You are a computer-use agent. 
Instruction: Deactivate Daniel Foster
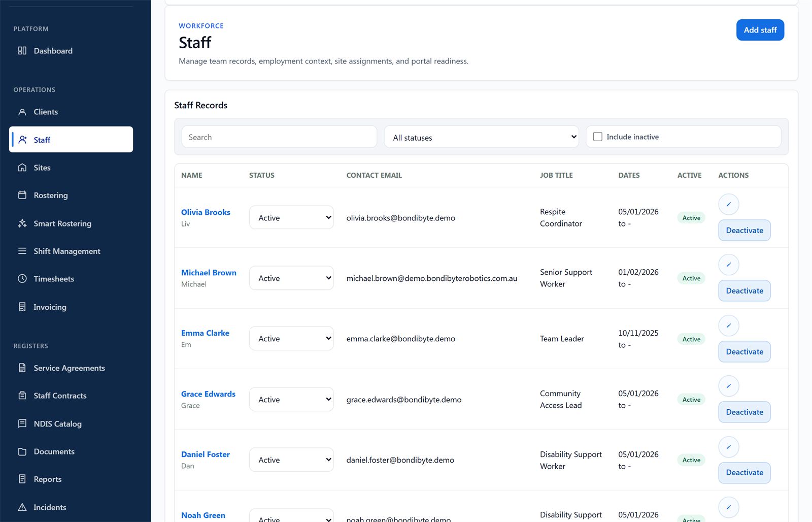[745, 473]
